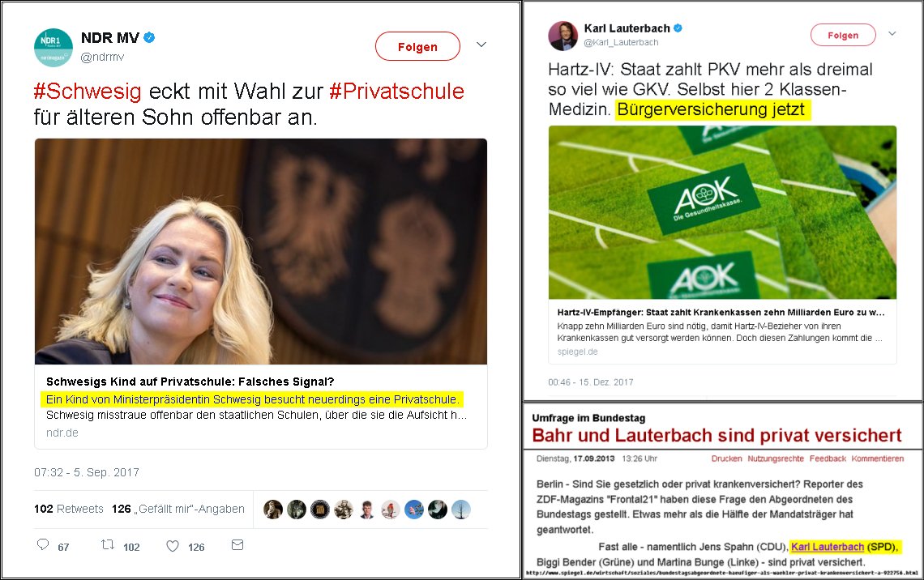This screenshot has height=580, width=924.
Task: Send via the envelope message icon
Action: [x=237, y=544]
